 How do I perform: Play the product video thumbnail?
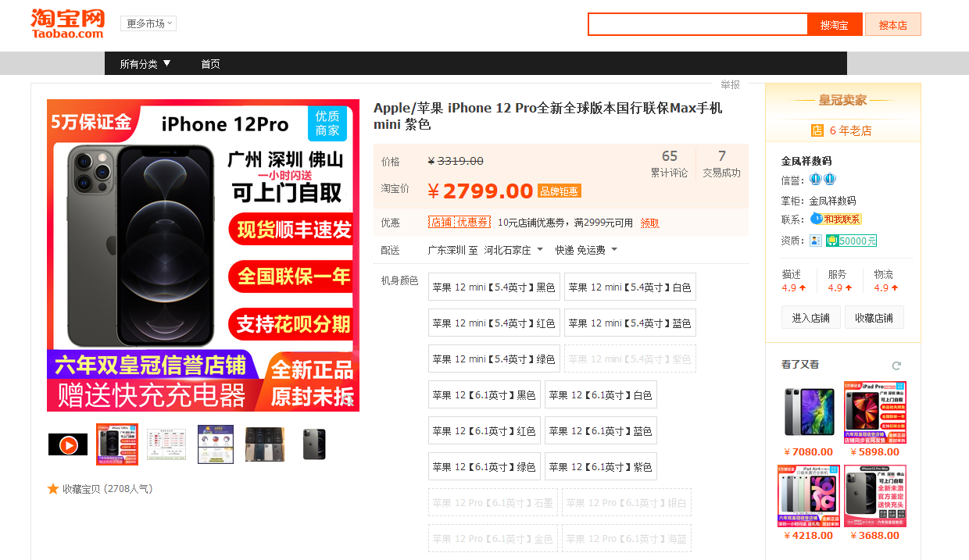click(68, 444)
